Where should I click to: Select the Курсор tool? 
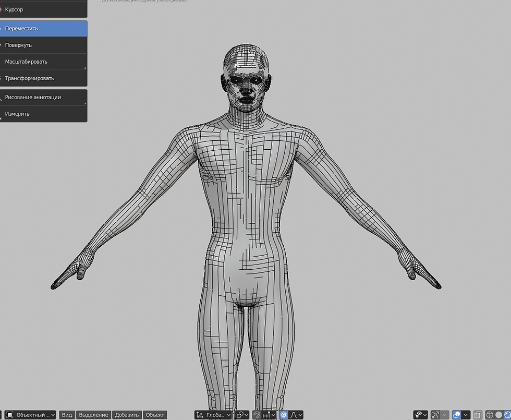click(x=43, y=10)
